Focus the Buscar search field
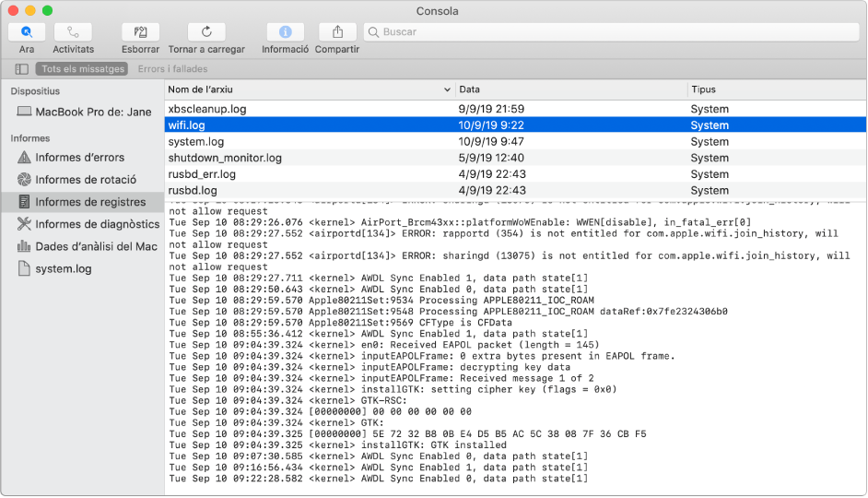The width and height of the screenshot is (868, 498). coord(611,32)
